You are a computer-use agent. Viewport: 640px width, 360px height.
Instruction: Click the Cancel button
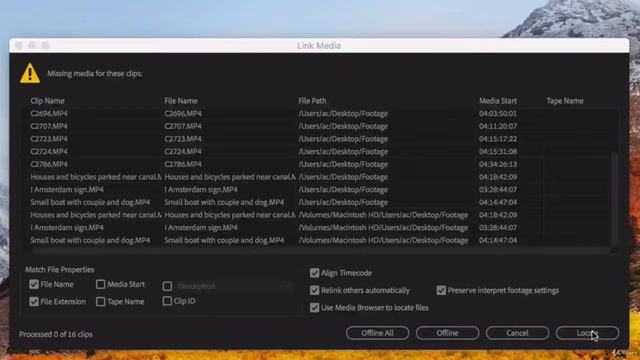(517, 333)
